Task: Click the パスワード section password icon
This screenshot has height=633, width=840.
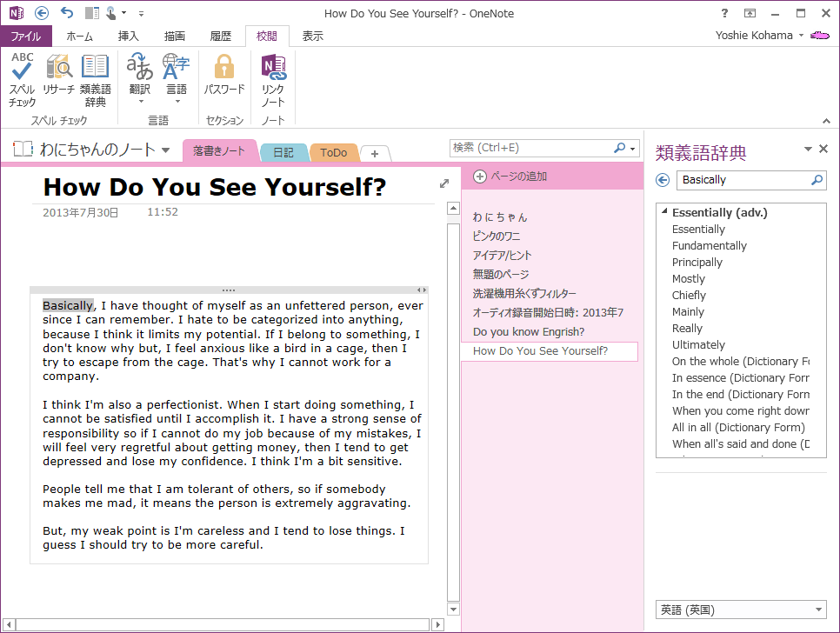Action: pos(224,74)
